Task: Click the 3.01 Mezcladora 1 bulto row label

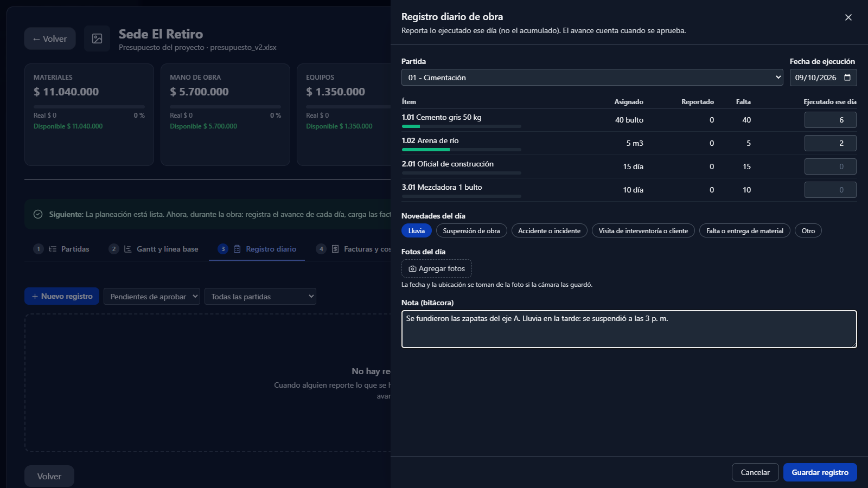Action: coord(442,187)
